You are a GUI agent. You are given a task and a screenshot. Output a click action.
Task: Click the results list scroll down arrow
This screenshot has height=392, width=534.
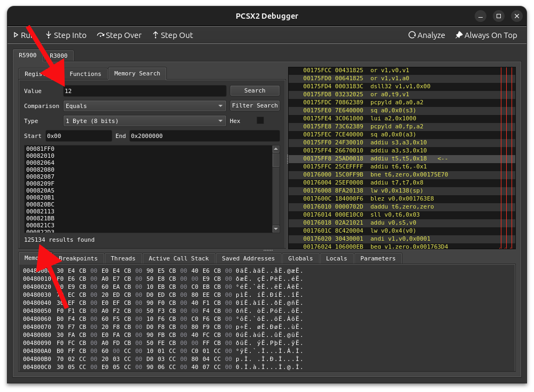pyautogui.click(x=276, y=229)
